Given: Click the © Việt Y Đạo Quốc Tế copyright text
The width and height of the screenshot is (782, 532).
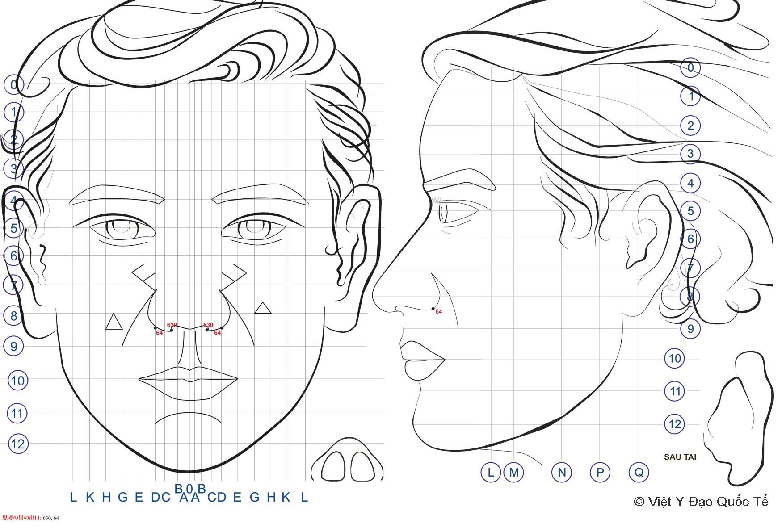Looking at the screenshot, I should pyautogui.click(x=701, y=502).
